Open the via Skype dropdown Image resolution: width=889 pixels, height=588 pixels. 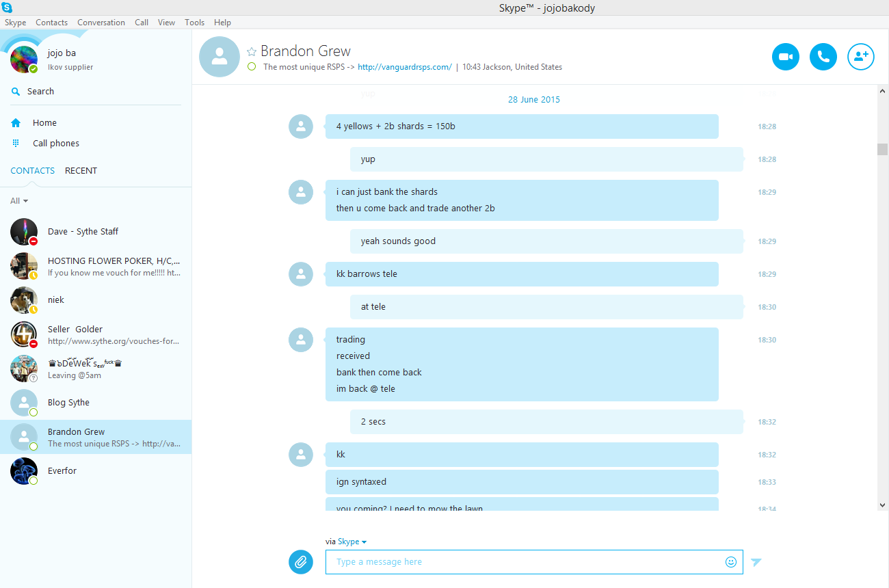[x=352, y=542]
